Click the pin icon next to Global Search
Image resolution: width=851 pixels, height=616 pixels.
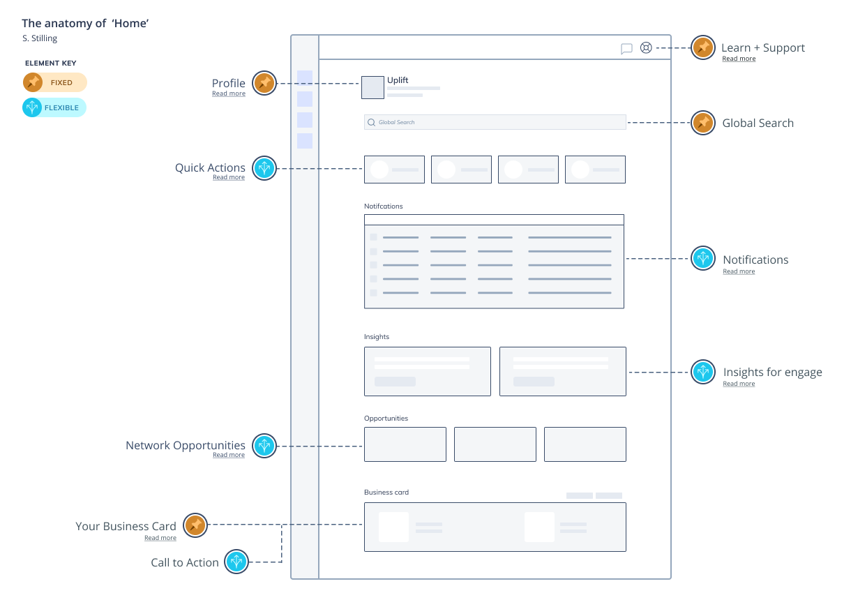coord(703,123)
